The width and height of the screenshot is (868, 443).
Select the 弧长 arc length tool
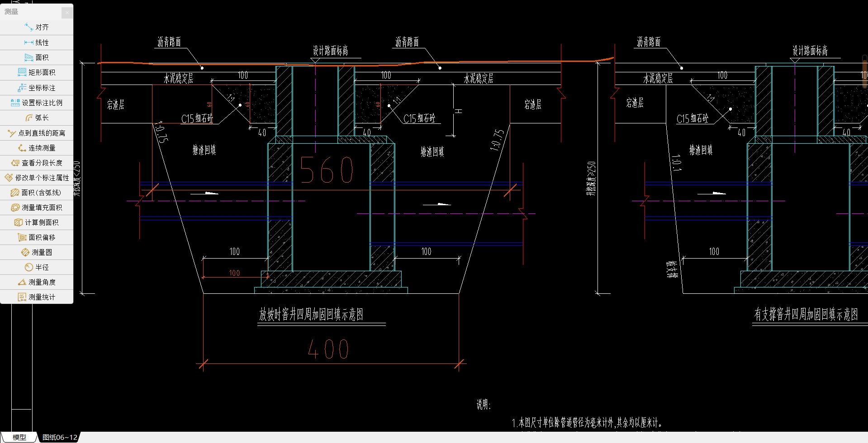(x=37, y=118)
